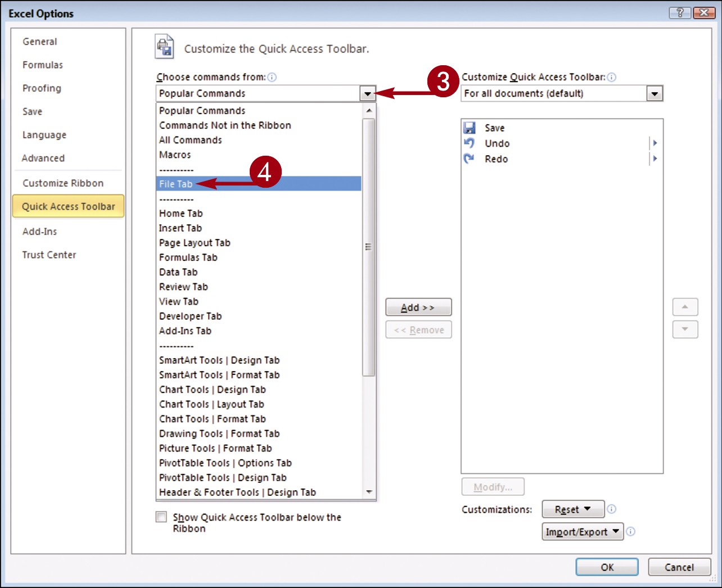Open the Quick Access Toolbar category

tap(68, 206)
